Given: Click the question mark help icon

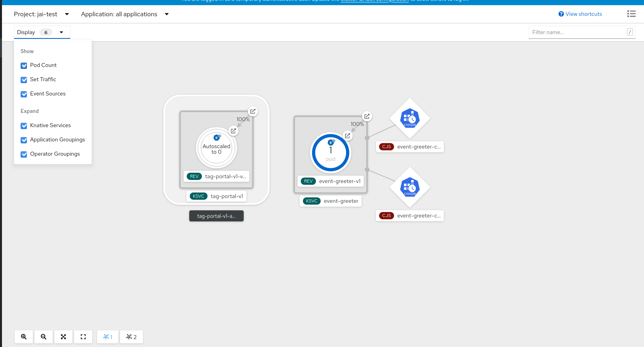Looking at the screenshot, I should point(561,14).
